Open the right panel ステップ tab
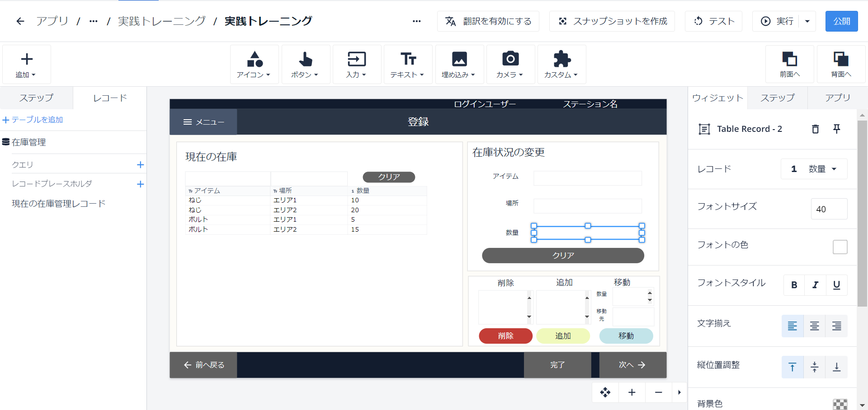This screenshot has height=410, width=868. click(777, 98)
